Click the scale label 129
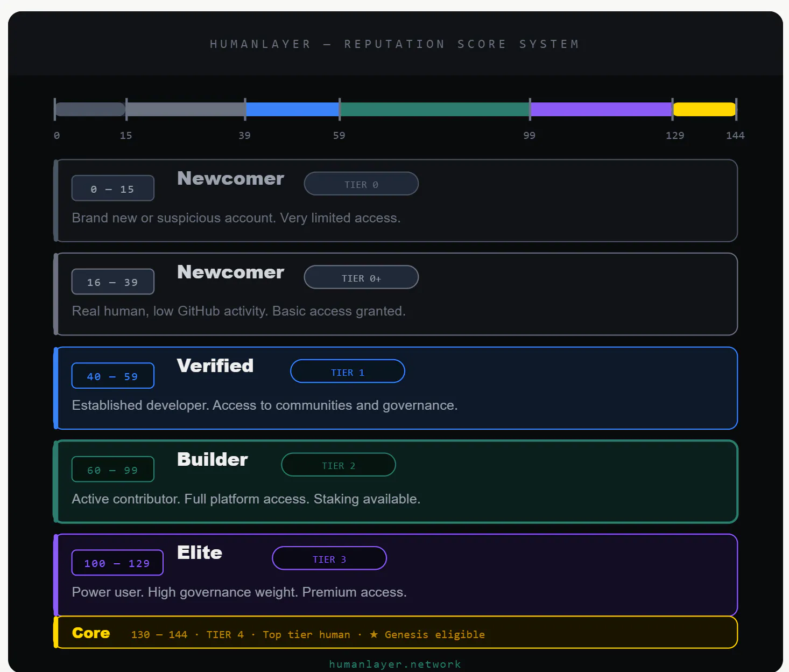This screenshot has width=789, height=672. 675,136
